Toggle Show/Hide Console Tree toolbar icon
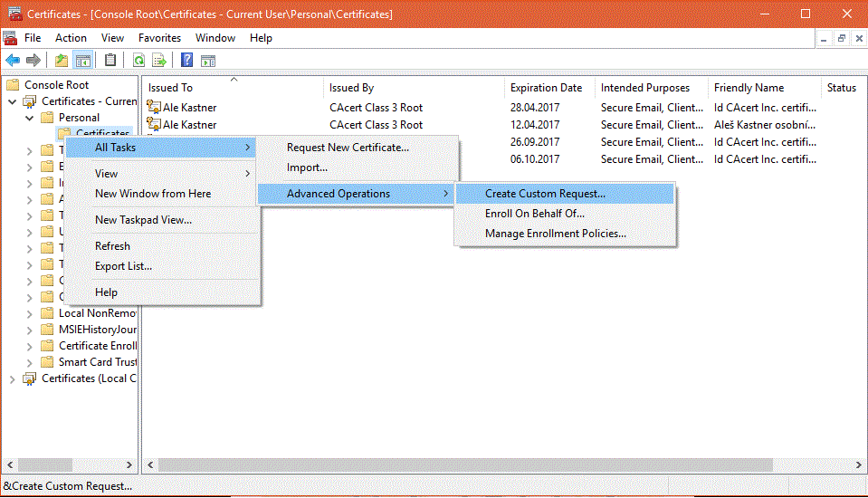Viewport: 868px width, 498px height. point(83,61)
